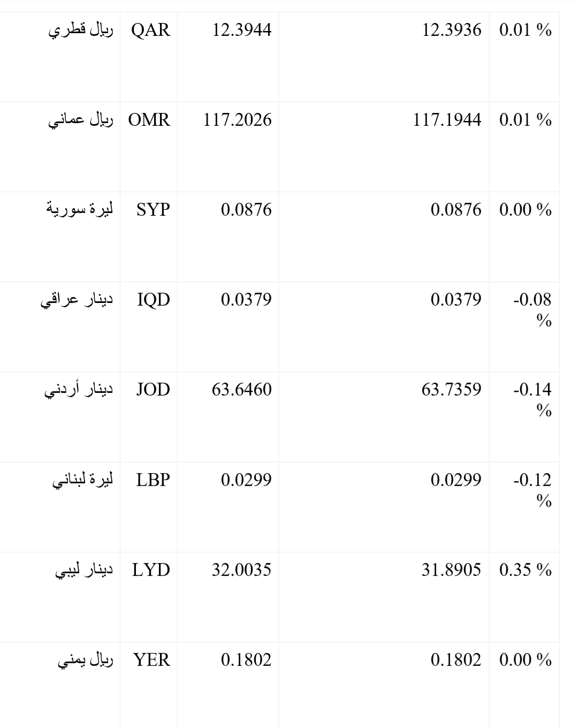
Task: Select the OMR currency code
Action: [x=149, y=120]
